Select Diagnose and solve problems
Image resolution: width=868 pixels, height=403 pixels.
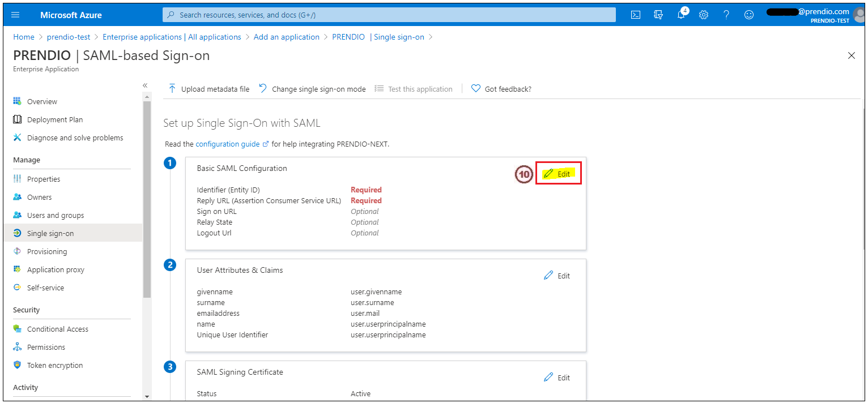(x=75, y=138)
